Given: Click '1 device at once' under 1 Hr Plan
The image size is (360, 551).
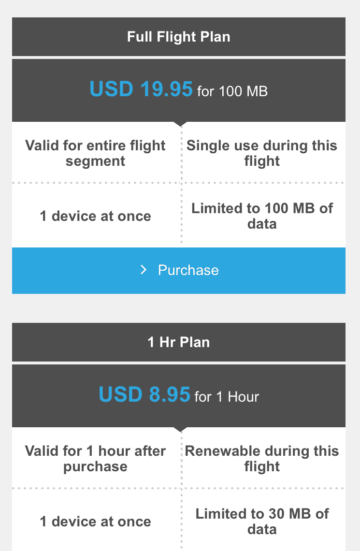Looking at the screenshot, I should pyautogui.click(x=95, y=521).
